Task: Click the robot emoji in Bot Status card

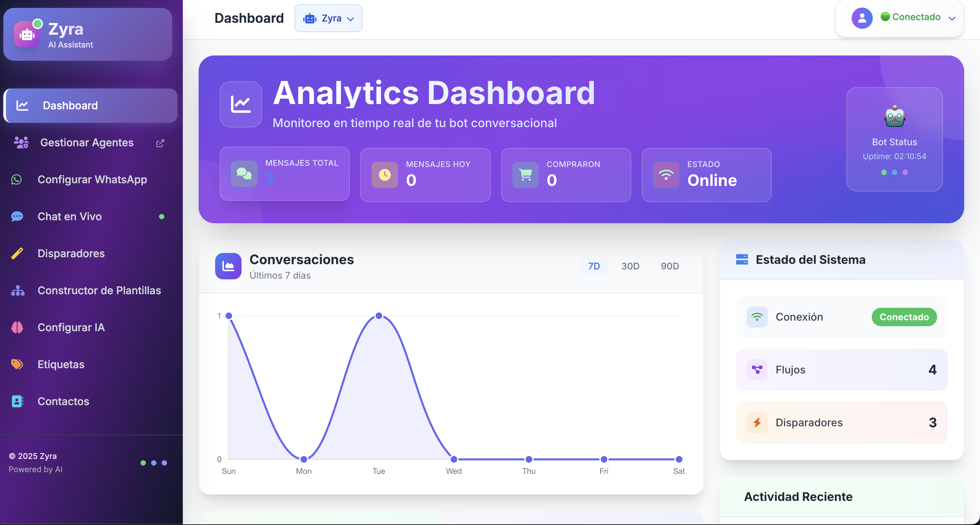Action: [x=895, y=117]
